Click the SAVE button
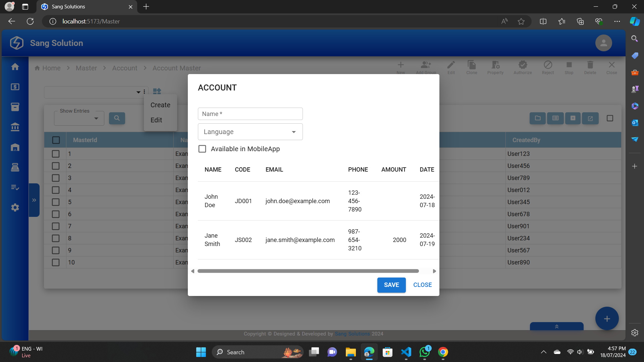644x362 pixels. coord(391,285)
